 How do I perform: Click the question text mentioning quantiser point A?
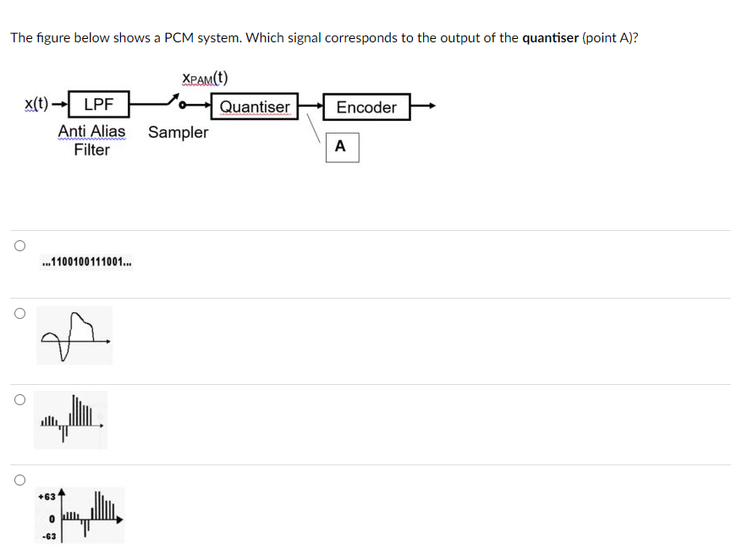(322, 37)
